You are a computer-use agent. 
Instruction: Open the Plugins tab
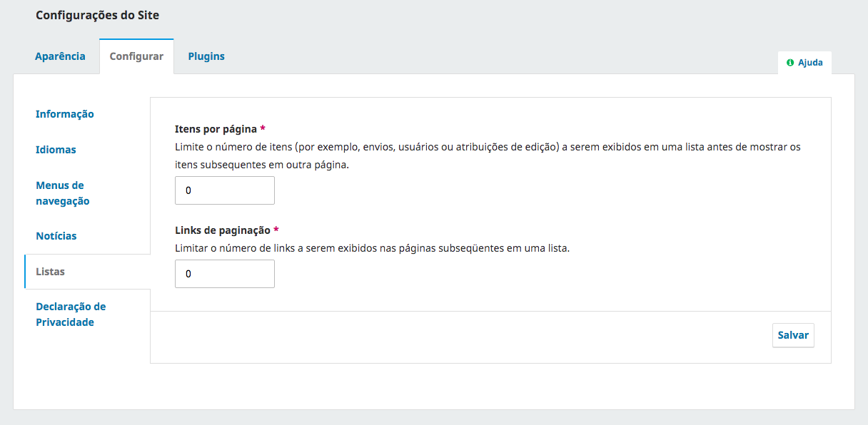click(x=206, y=56)
